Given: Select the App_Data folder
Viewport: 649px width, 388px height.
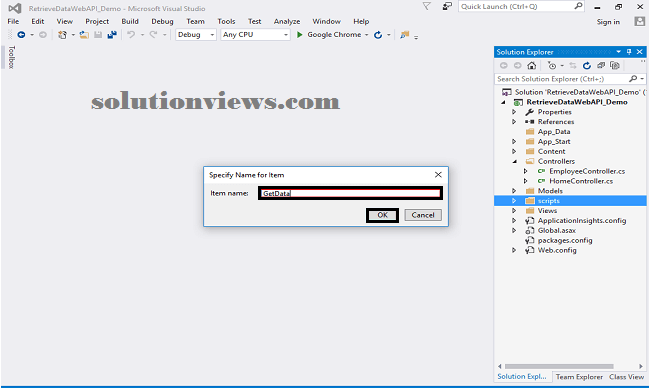Looking at the screenshot, I should [554, 132].
